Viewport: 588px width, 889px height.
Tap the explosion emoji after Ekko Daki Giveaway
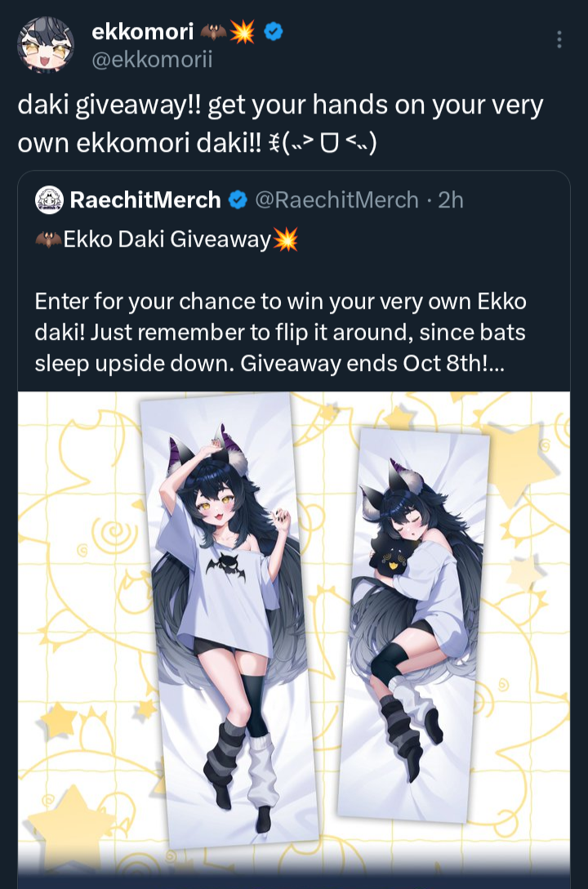[x=286, y=239]
